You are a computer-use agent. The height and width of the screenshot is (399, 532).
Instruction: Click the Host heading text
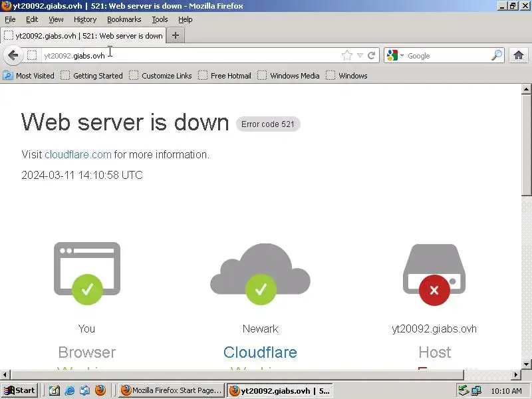pos(435,352)
